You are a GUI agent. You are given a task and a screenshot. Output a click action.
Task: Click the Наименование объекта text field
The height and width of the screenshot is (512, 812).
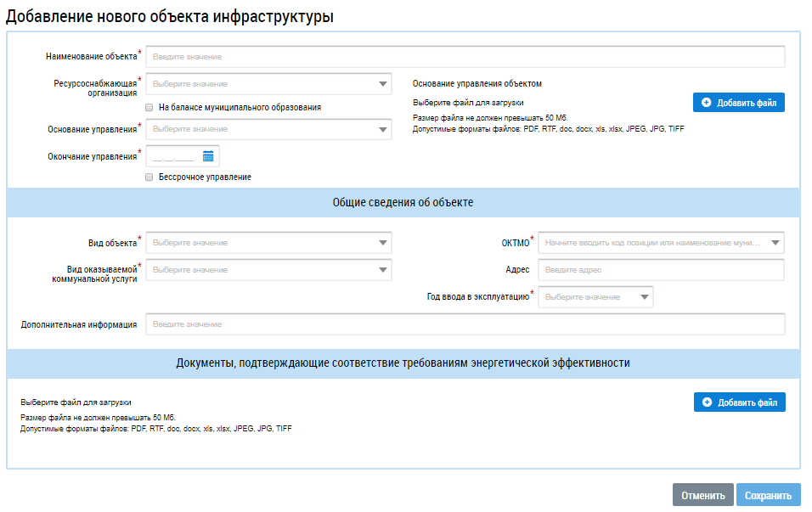tap(465, 57)
